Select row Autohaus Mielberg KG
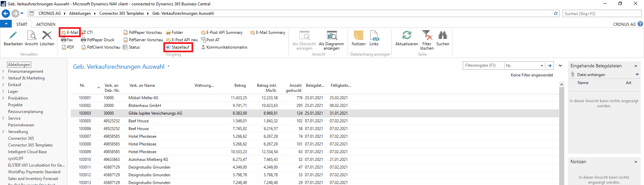The image size is (644, 185). 315,160
